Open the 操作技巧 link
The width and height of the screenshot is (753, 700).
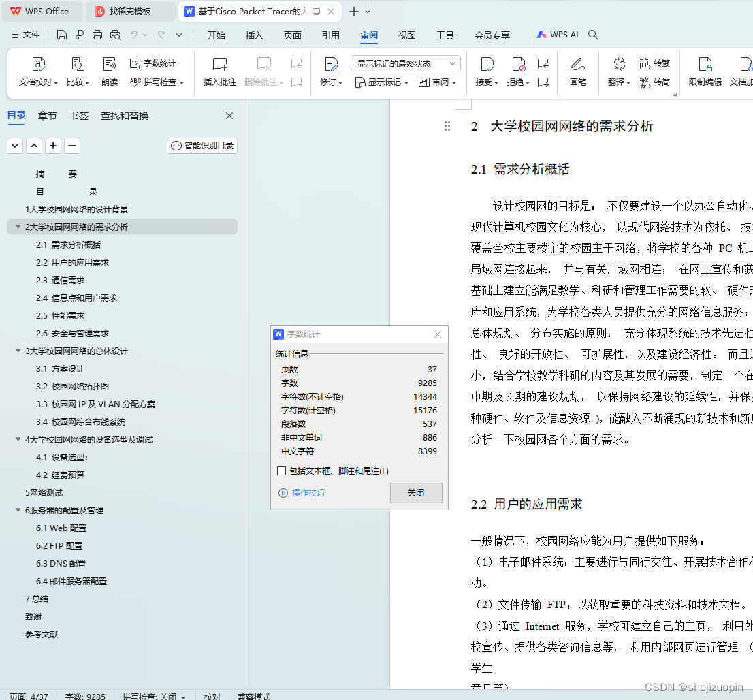click(x=308, y=493)
